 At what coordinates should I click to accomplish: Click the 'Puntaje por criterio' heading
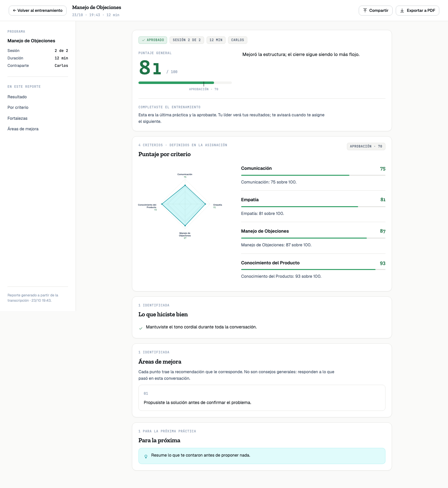165,154
